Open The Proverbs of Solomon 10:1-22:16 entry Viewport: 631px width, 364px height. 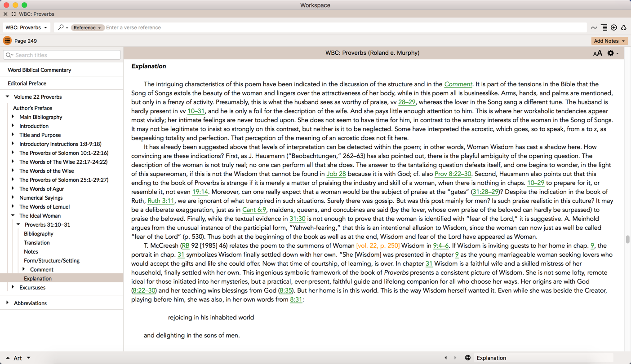coord(64,153)
